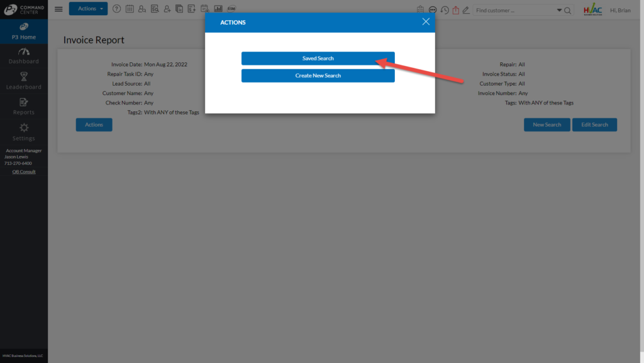Click the copy documents icon in the toolbar
The image size is (644, 363).
(x=179, y=9)
